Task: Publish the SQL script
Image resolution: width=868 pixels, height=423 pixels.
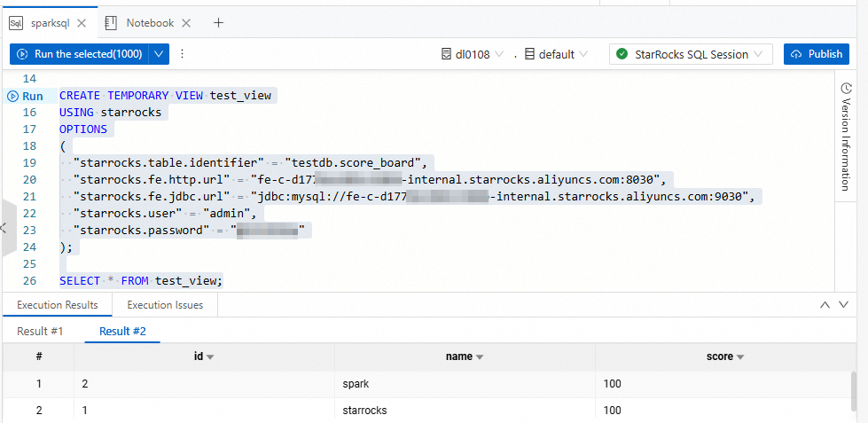Action: click(x=816, y=54)
